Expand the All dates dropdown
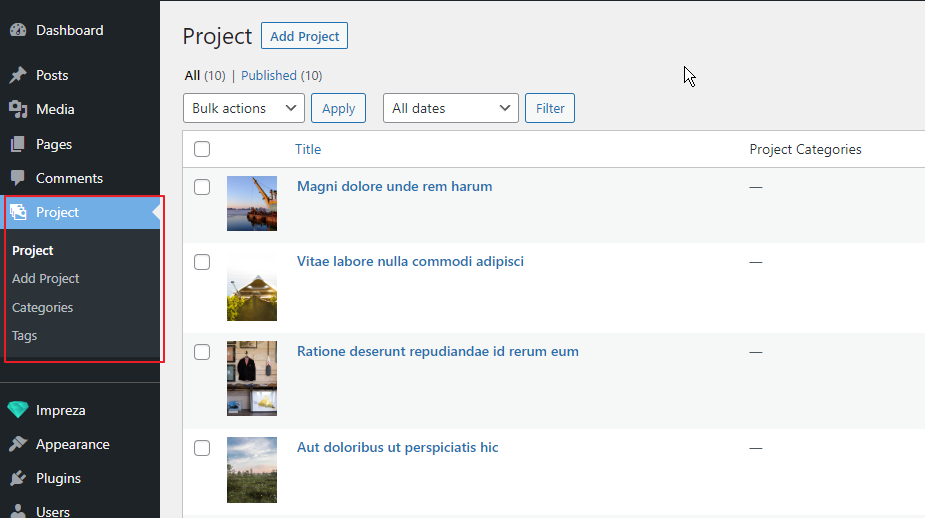Image resolution: width=925 pixels, height=518 pixels. [450, 108]
